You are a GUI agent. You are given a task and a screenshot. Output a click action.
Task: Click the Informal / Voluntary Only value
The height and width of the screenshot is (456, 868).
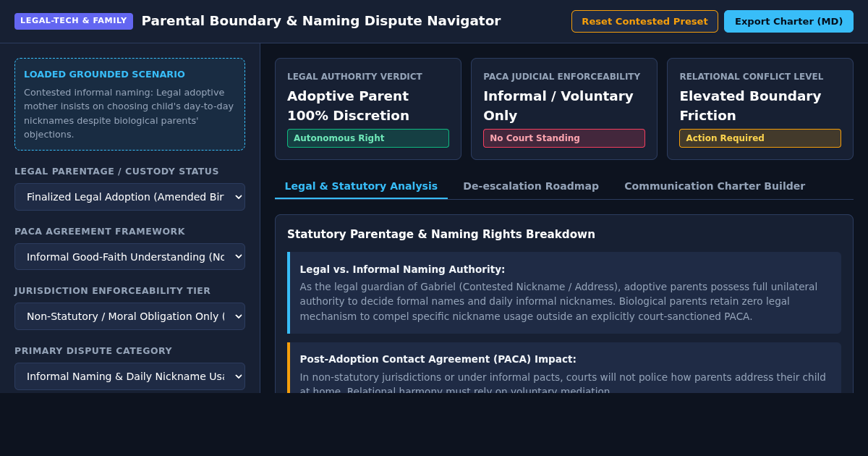click(x=558, y=106)
